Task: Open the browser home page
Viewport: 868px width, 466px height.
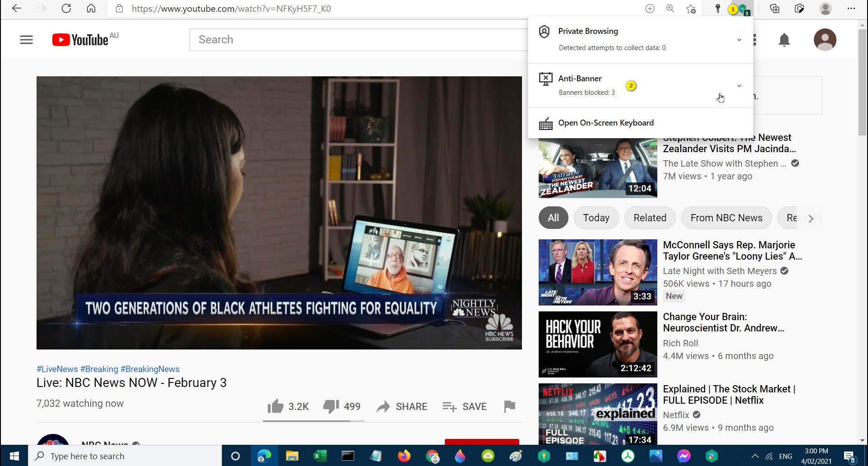Action: click(91, 9)
